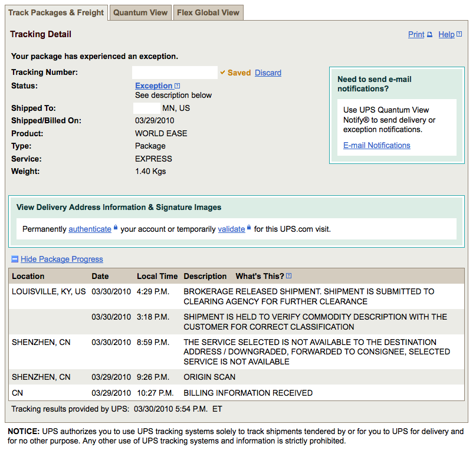
Task: Click Need to send e-mail notifications heading
Action: click(375, 84)
